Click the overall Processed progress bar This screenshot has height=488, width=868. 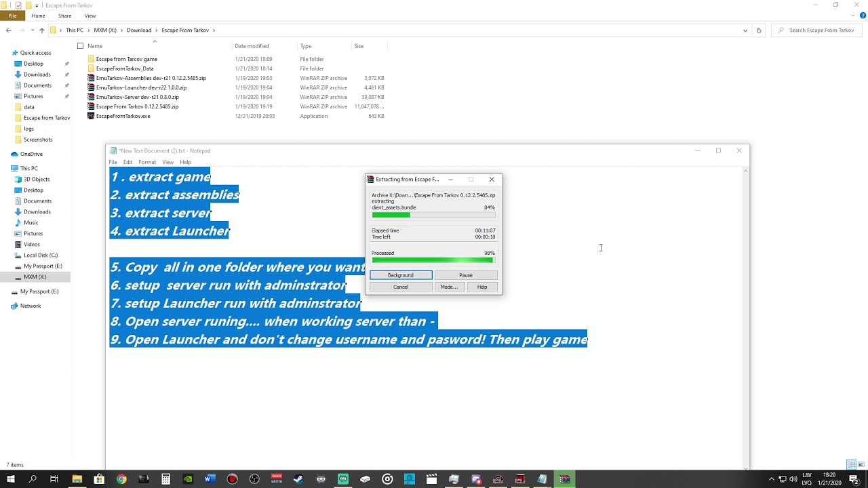[x=433, y=260]
